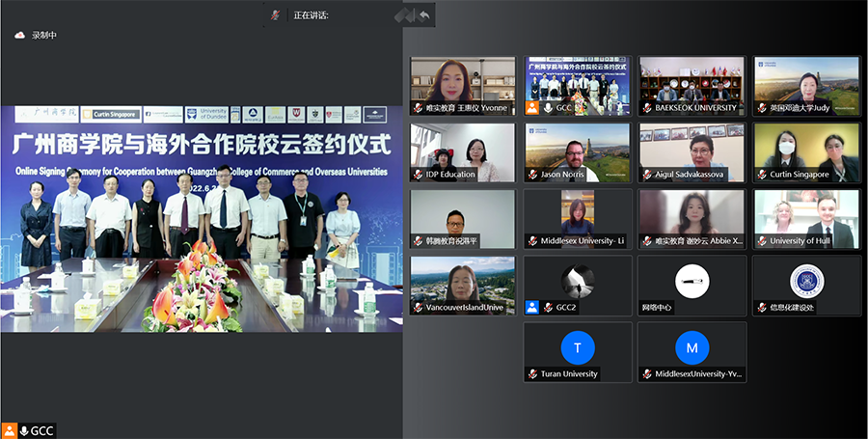Click muted mic icon next to Jason Norris
868x439 pixels.
(532, 175)
